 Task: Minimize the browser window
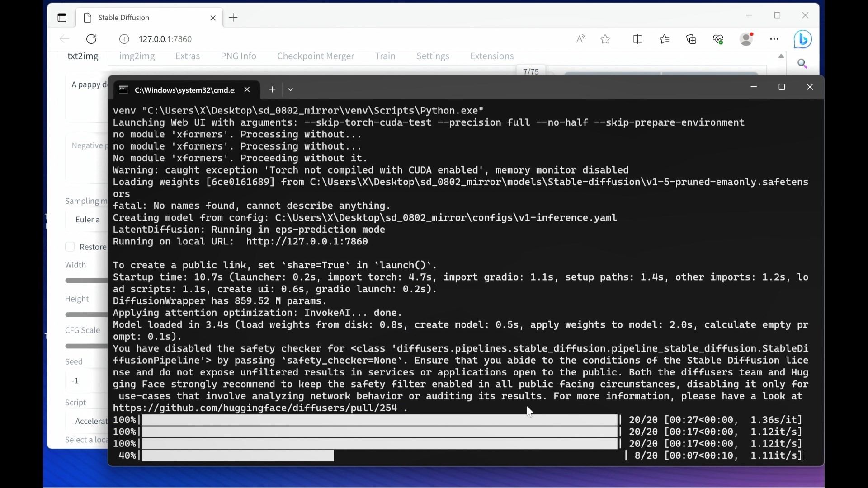749,15
